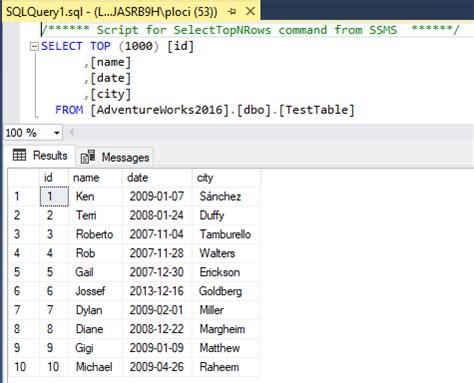474x383 pixels.
Task: Click the id cell in row 1
Action: click(x=54, y=196)
